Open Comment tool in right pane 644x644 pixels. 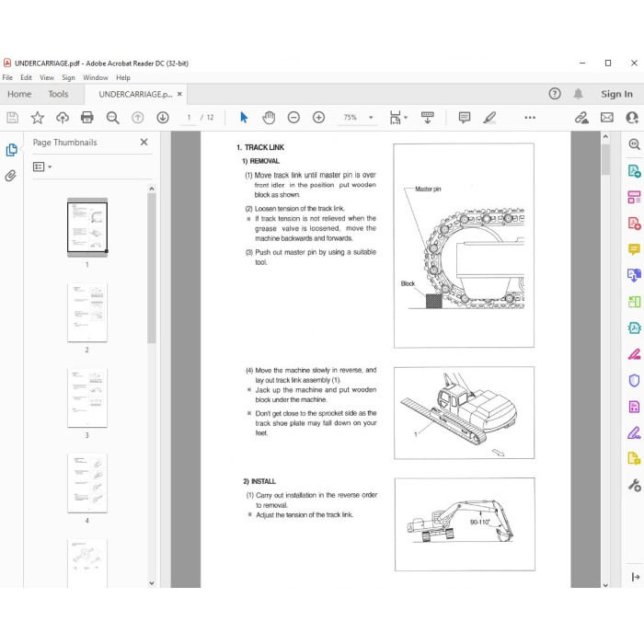[634, 249]
